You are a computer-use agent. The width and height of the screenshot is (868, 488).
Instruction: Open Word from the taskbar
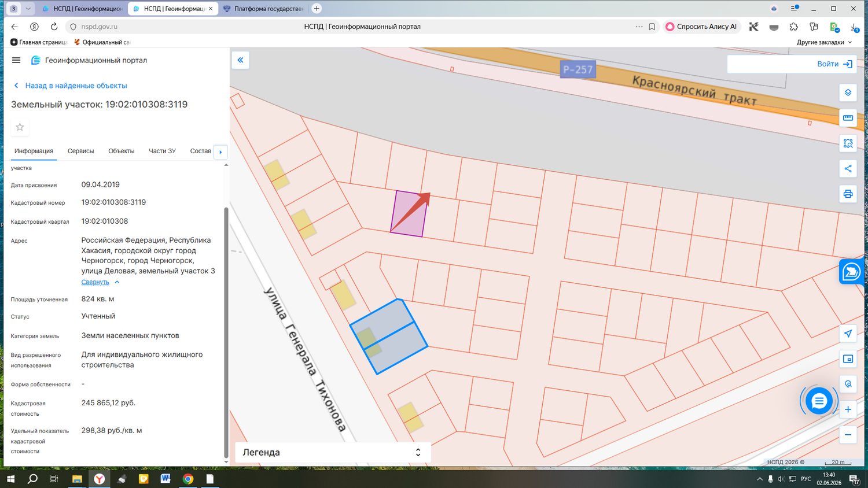pos(165,479)
